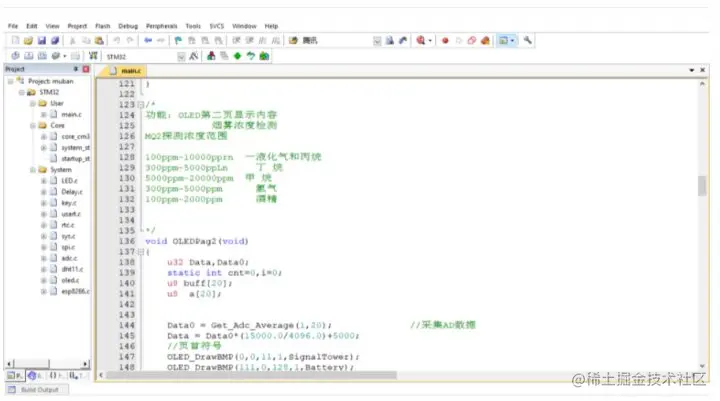Open the SVCS menu
720x401 pixels.
[217, 26]
